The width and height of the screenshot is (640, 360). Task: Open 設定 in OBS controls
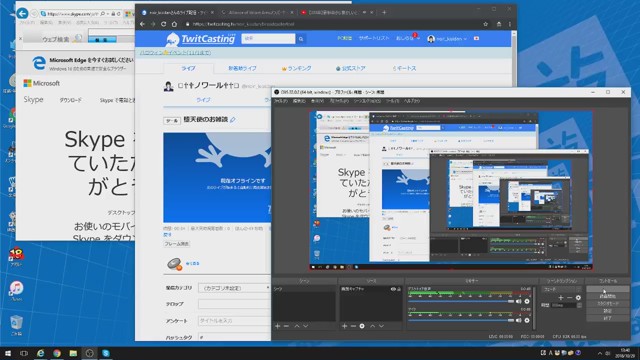[608, 311]
